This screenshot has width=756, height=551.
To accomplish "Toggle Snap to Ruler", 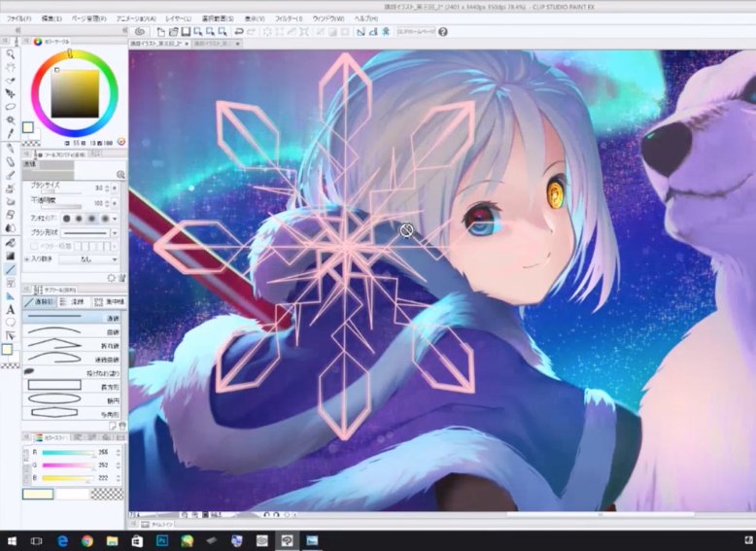I will (361, 32).
